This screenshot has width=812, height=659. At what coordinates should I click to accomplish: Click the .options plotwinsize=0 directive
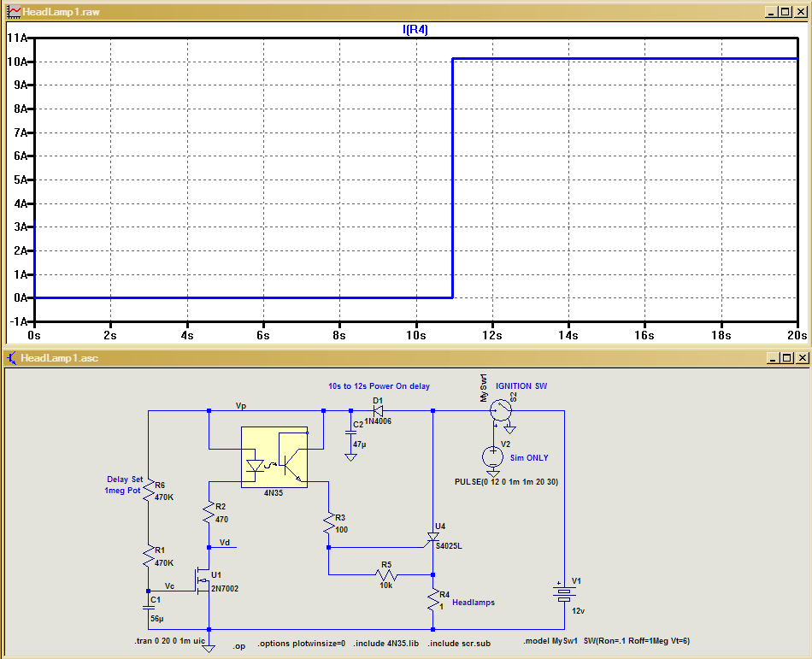coord(302,644)
